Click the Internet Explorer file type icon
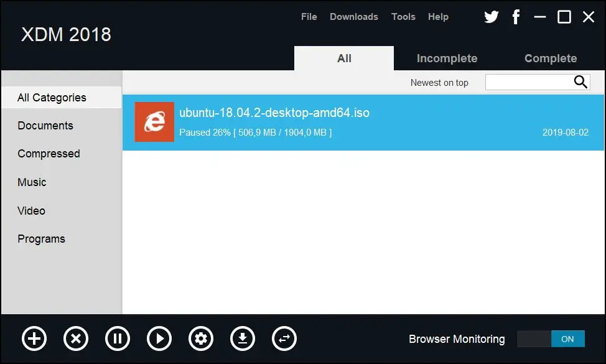This screenshot has width=606, height=364. pos(154,122)
